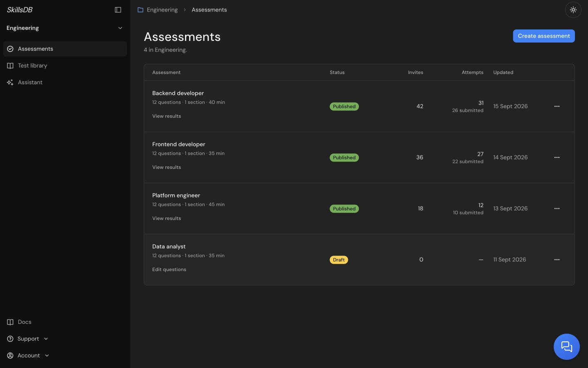This screenshot has height=368, width=588.
Task: Click the '4 in Engineering.' subtitle
Action: 165,50
